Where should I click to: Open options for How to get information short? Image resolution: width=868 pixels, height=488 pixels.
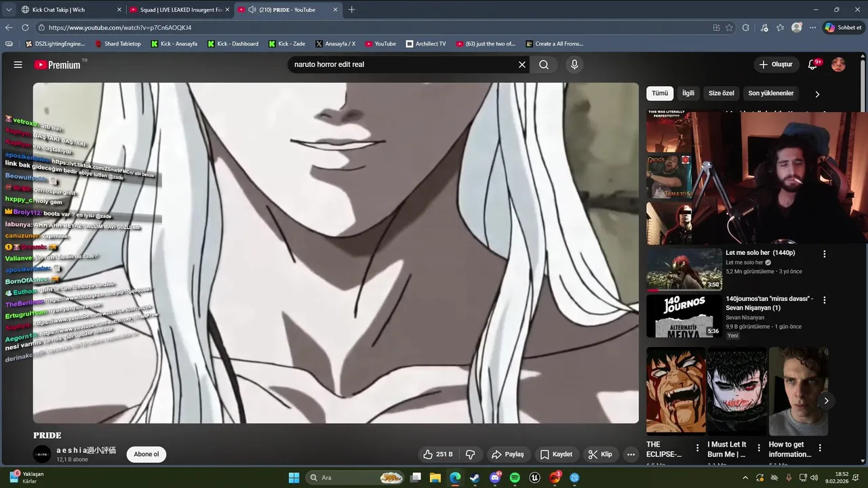[820, 448]
